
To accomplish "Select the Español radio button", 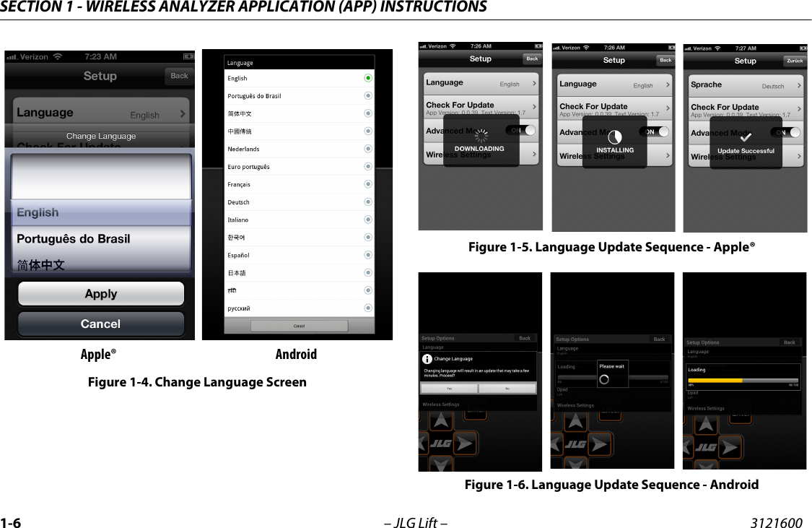I will (x=368, y=254).
